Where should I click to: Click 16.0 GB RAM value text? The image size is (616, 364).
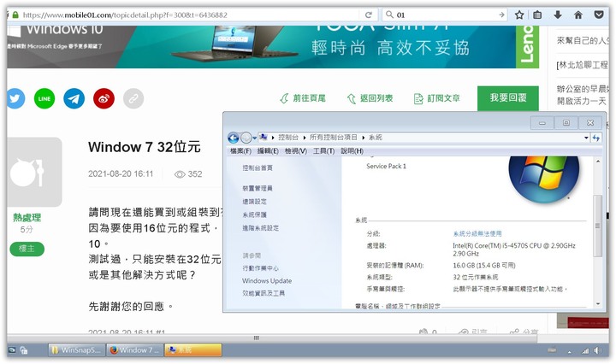(484, 266)
